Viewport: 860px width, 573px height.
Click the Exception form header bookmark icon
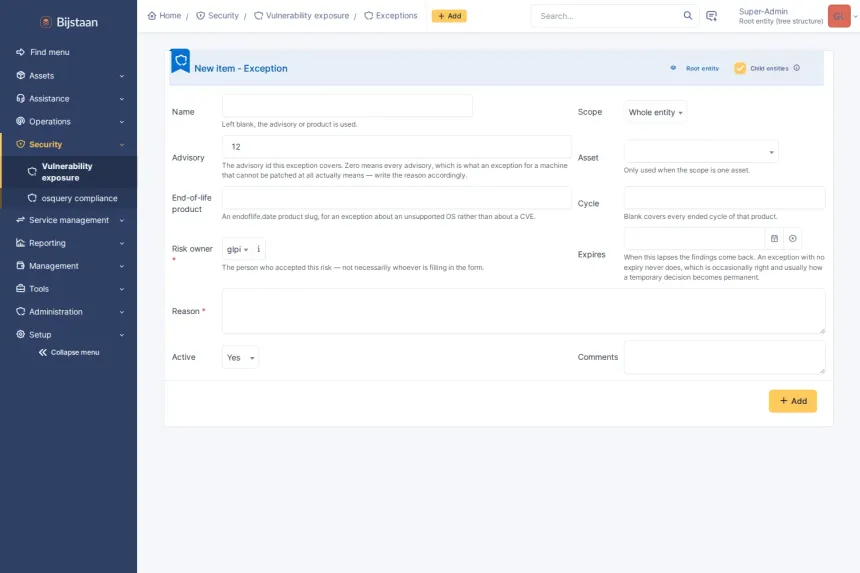point(180,61)
